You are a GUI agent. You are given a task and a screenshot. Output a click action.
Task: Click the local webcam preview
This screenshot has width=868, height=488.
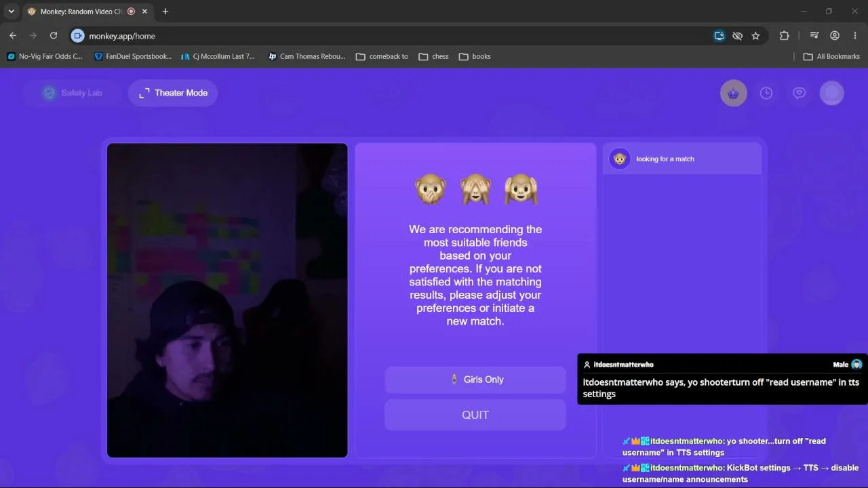(227, 300)
